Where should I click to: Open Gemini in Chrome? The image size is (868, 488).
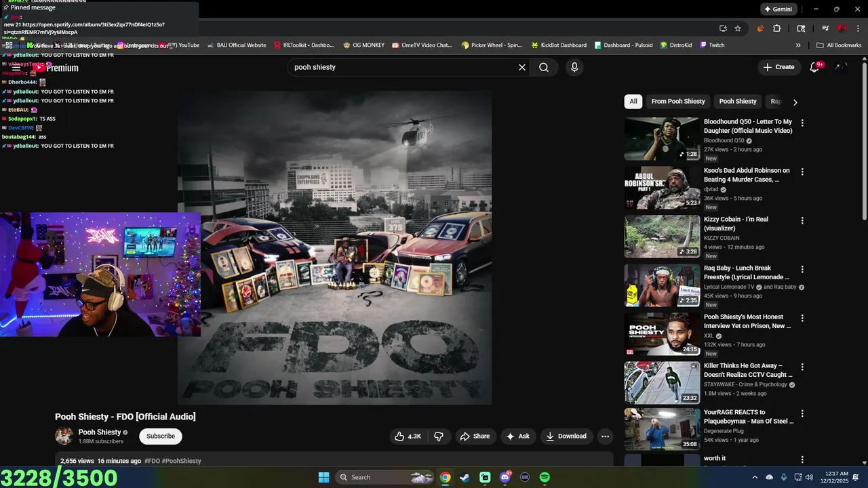click(778, 9)
